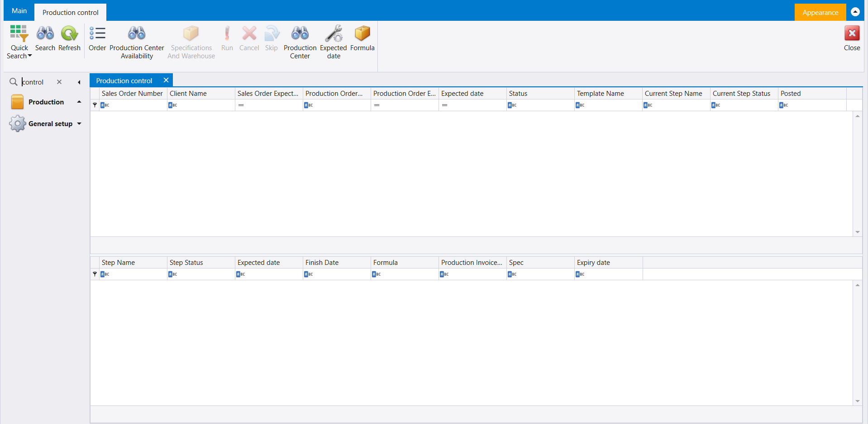Viewport: 868px width, 424px height.
Task: Click the Template Name column header
Action: pyautogui.click(x=608, y=94)
